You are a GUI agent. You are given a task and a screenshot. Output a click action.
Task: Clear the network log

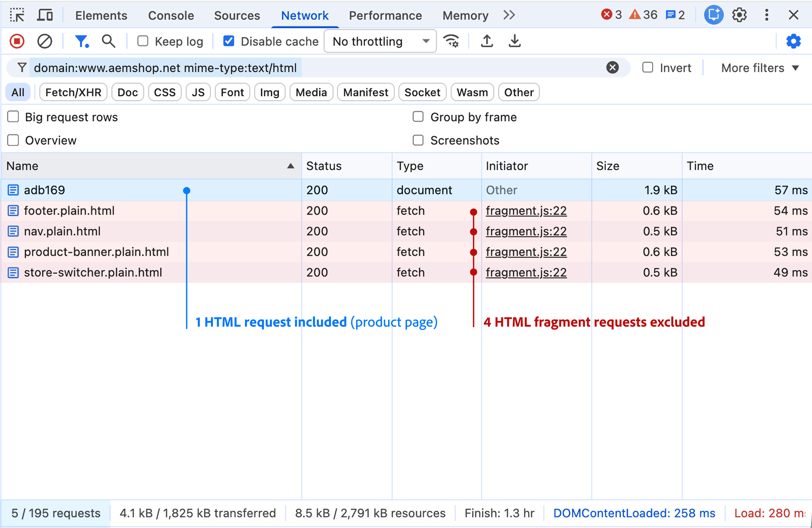[44, 41]
